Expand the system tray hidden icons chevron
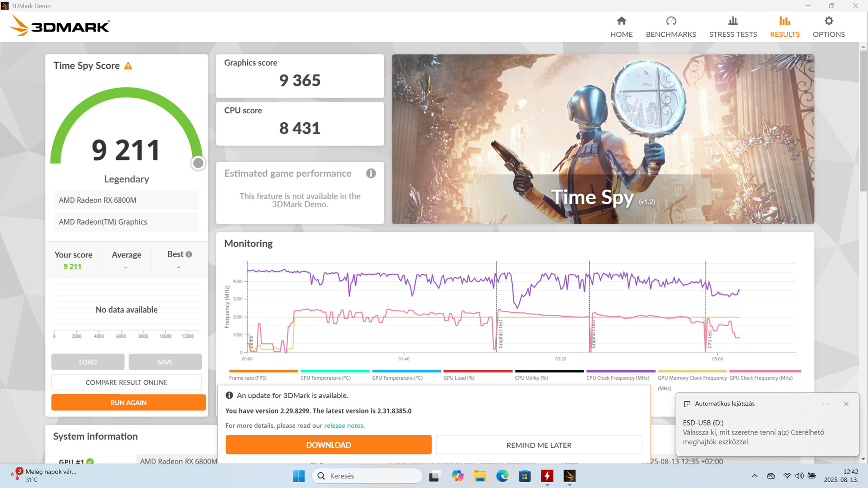The width and height of the screenshot is (868, 488). coord(755,476)
